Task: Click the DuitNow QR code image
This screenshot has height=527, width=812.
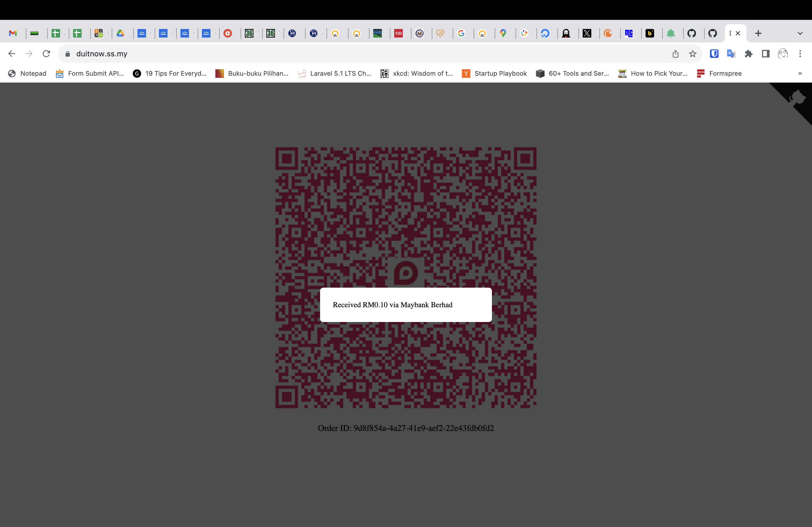Action: [x=406, y=277]
